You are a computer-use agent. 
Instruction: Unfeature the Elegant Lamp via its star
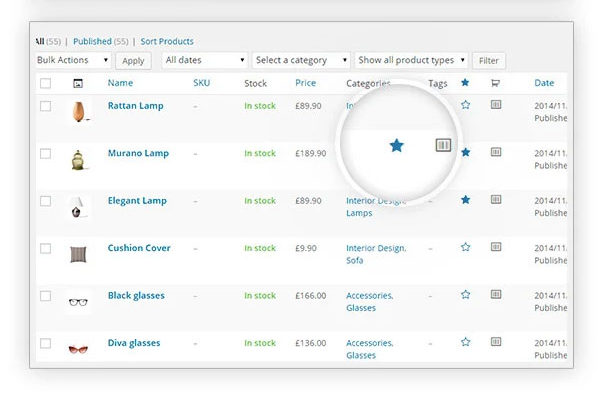[x=465, y=200]
